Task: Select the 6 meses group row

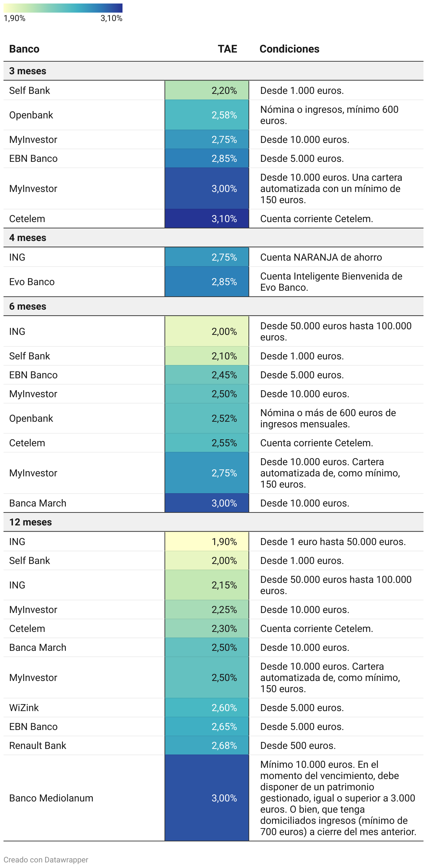Action: pos(213,306)
